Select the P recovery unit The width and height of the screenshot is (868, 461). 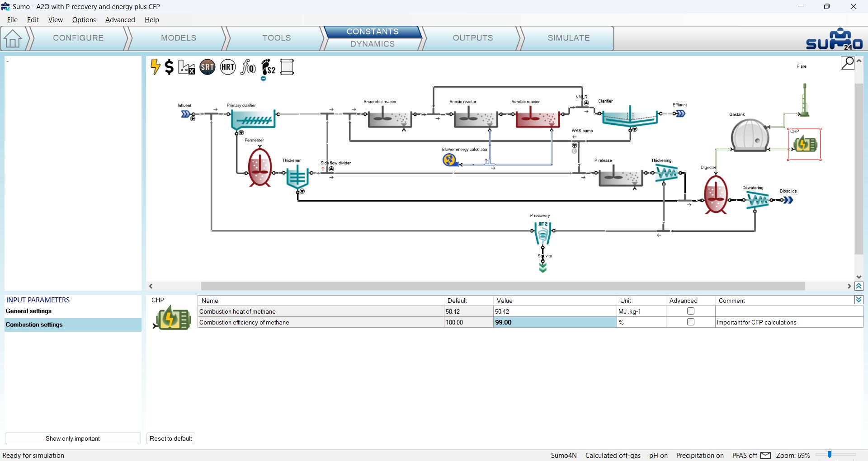[x=542, y=232]
